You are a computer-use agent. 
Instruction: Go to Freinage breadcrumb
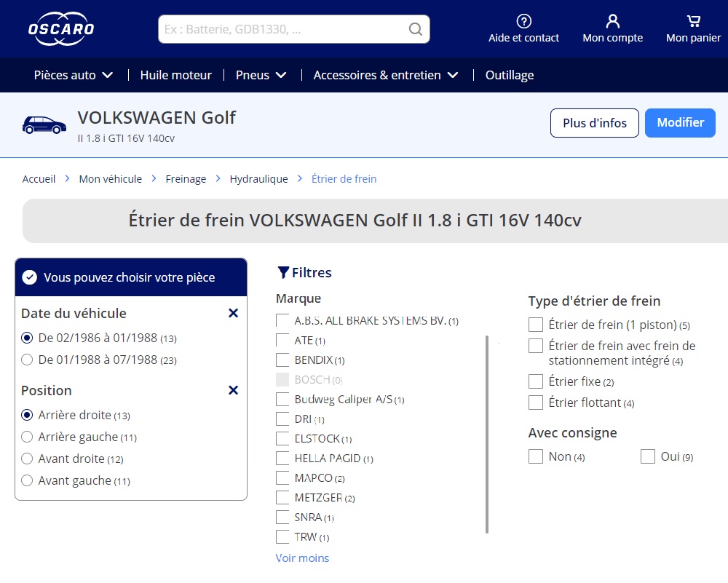tap(186, 179)
